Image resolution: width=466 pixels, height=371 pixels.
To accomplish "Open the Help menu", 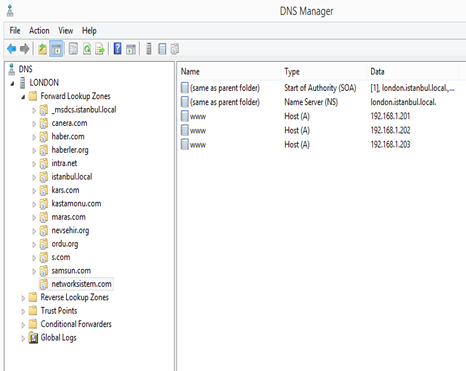I will (x=89, y=31).
